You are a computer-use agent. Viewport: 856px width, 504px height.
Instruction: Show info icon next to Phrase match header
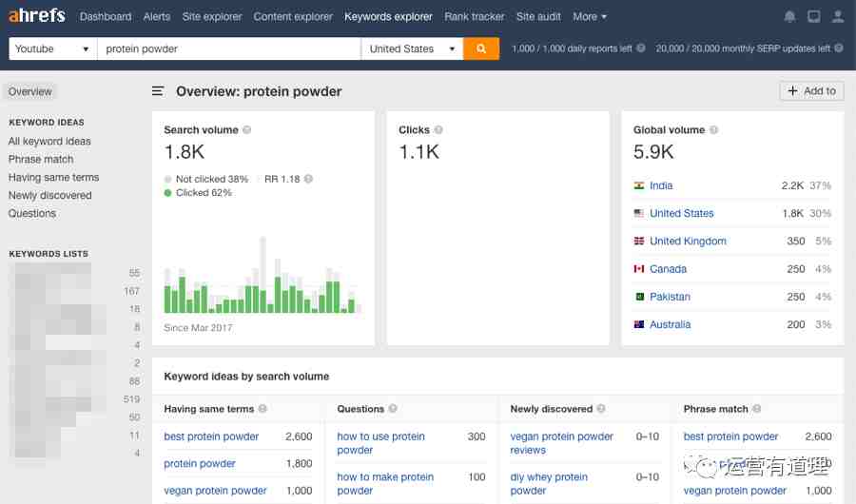(757, 409)
